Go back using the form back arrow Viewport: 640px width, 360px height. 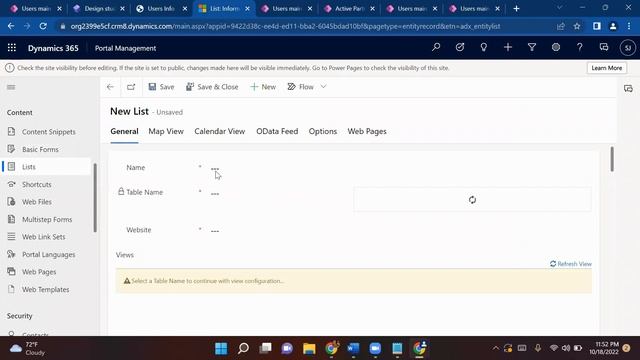(110, 87)
